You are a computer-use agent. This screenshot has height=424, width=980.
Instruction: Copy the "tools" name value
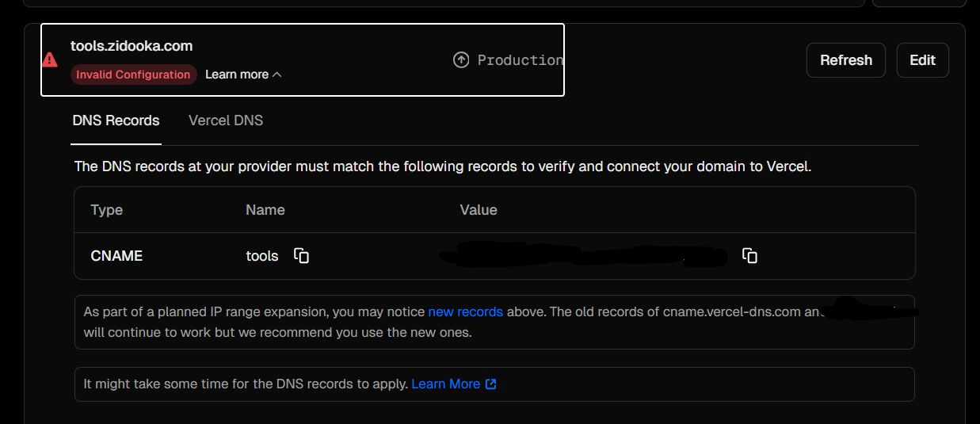tap(301, 255)
